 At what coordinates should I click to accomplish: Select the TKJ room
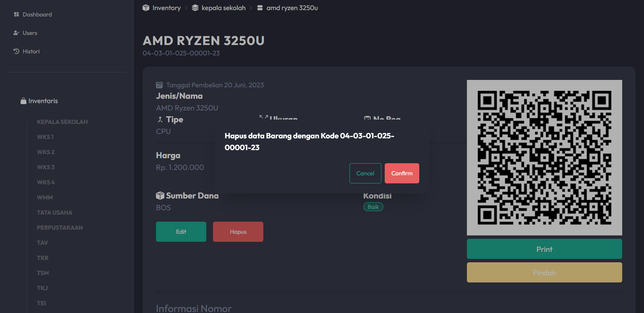click(x=42, y=288)
